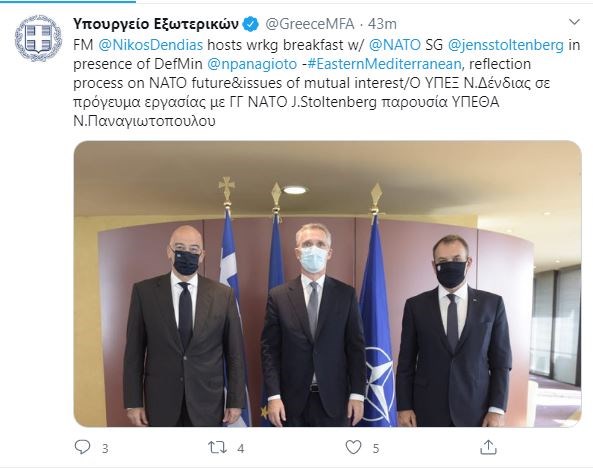Like the tweet with heart icon
The width and height of the screenshot is (593, 469).
354,447
